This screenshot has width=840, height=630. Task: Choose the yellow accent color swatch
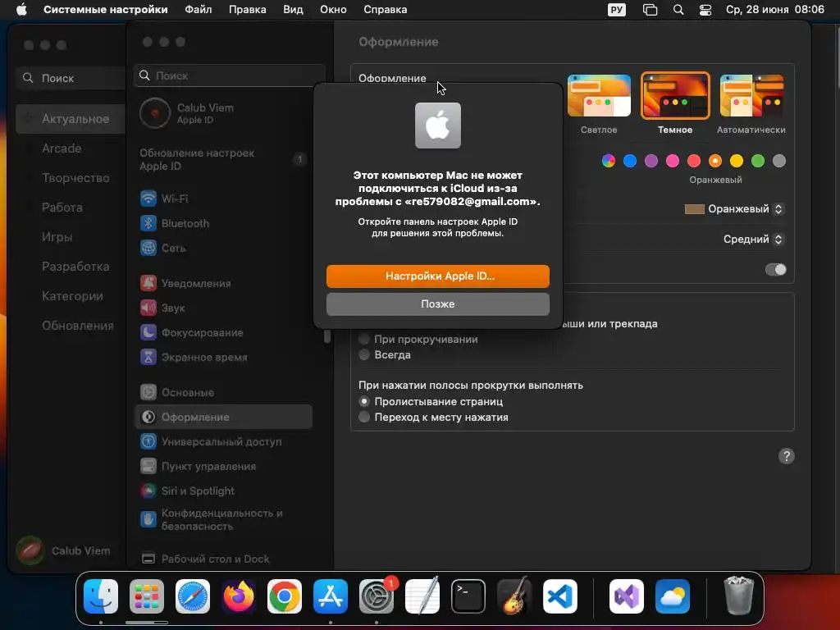(737, 161)
